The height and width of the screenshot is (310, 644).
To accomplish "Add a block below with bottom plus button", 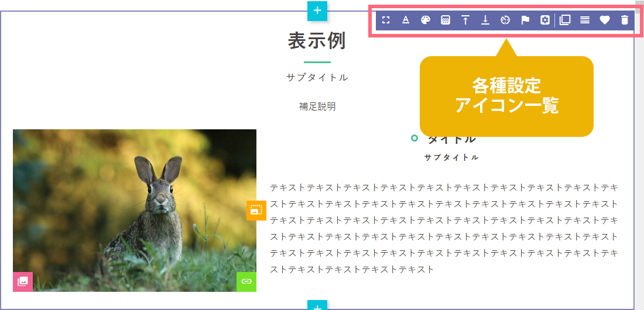I will tap(317, 305).
